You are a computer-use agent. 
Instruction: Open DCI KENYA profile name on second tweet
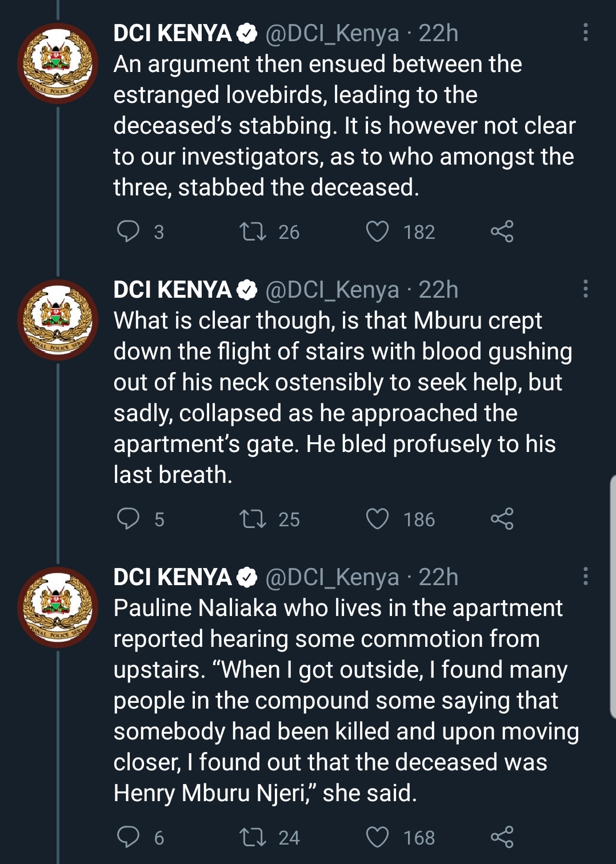point(172,290)
